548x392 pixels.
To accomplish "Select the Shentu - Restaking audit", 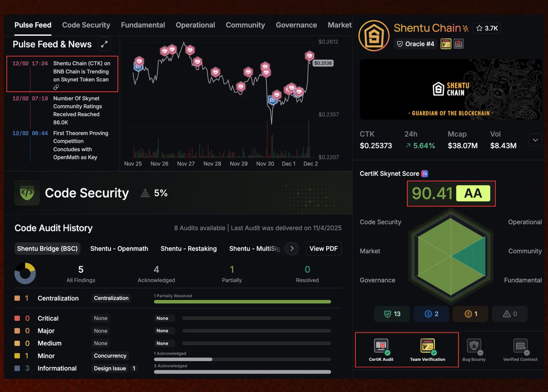I will tap(189, 249).
